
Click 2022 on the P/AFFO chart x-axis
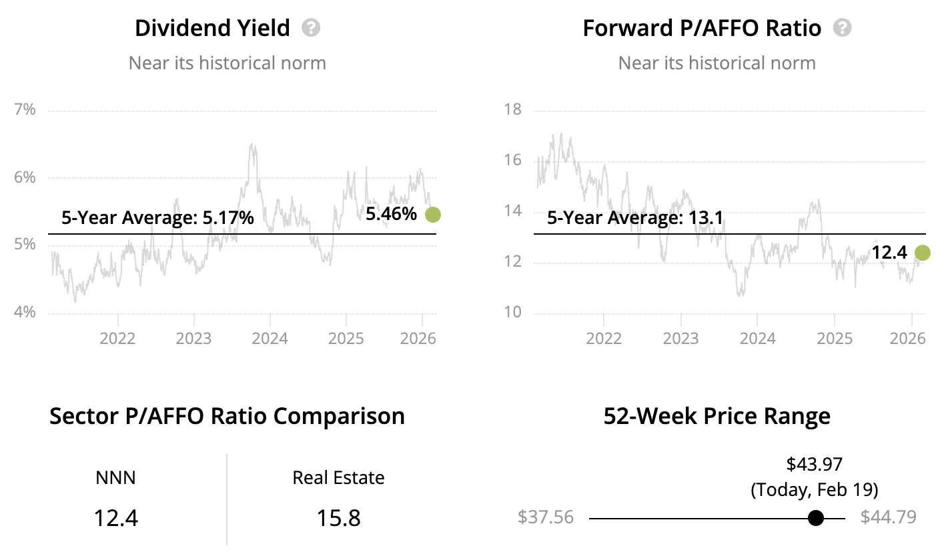[x=604, y=338]
